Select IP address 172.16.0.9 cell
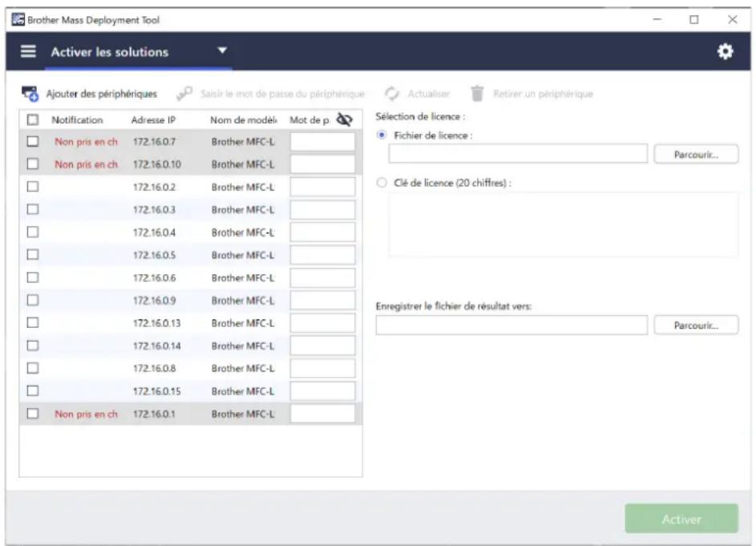This screenshot has height=546, width=756. pyautogui.click(x=154, y=301)
